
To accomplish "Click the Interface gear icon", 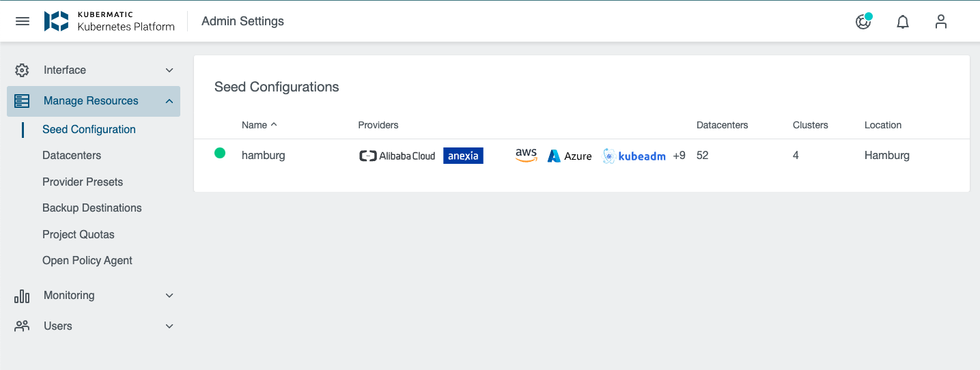I will (22, 70).
